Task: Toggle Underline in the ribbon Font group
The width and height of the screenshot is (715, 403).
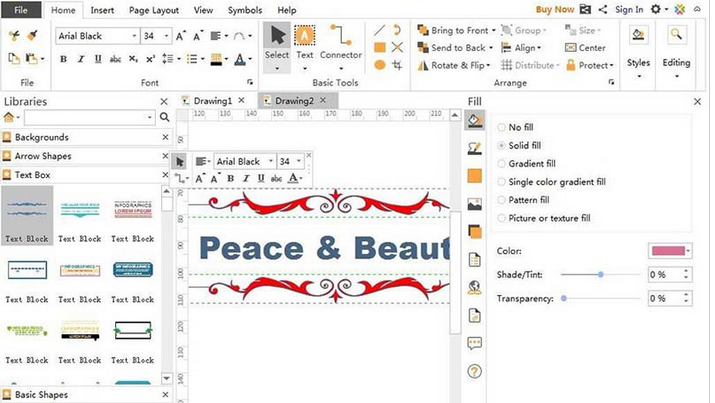Action: [98, 59]
